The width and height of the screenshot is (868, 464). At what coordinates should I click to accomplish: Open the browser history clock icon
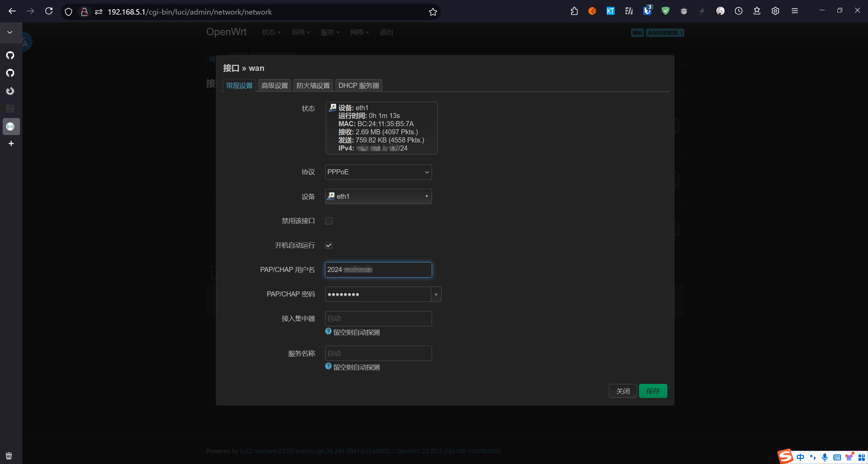pyautogui.click(x=738, y=11)
